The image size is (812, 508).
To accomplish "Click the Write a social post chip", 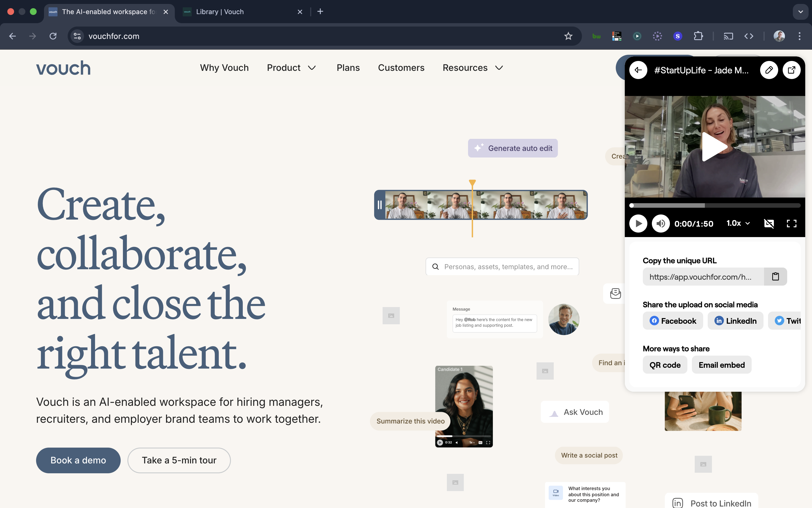I will [589, 455].
